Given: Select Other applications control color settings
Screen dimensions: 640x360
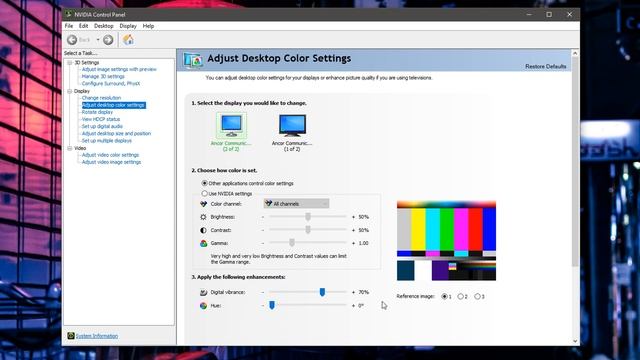Looking at the screenshot, I should 204,183.
